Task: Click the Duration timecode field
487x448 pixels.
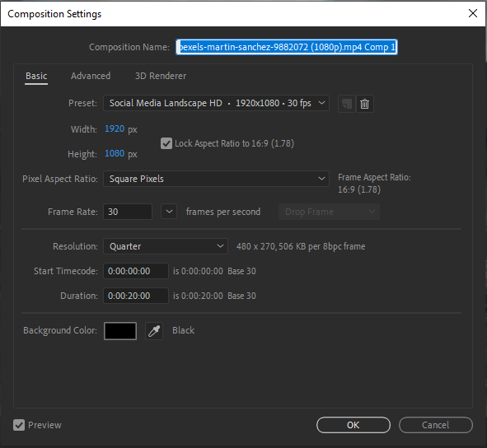Action: pos(136,296)
